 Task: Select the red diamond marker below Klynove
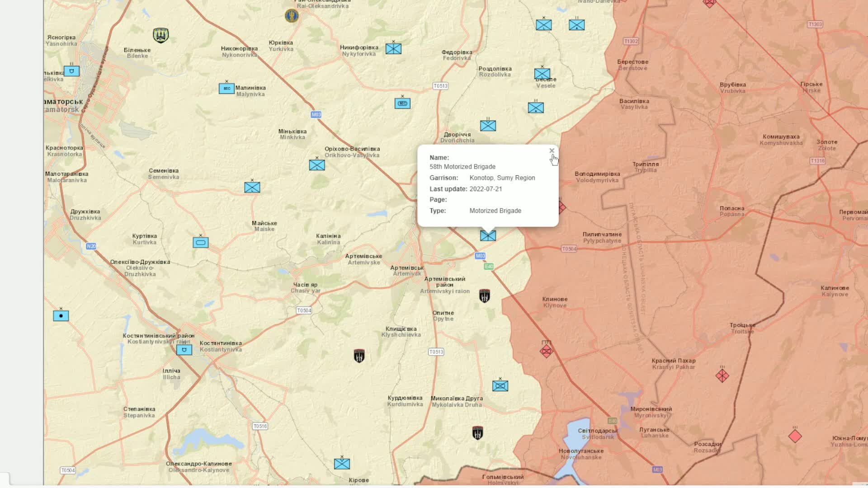(x=546, y=350)
